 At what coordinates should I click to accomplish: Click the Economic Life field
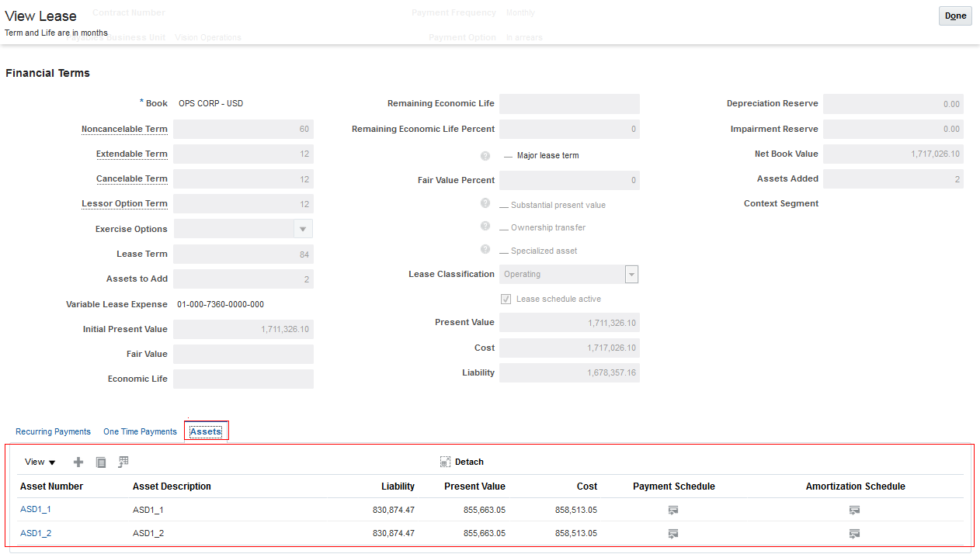pos(243,379)
